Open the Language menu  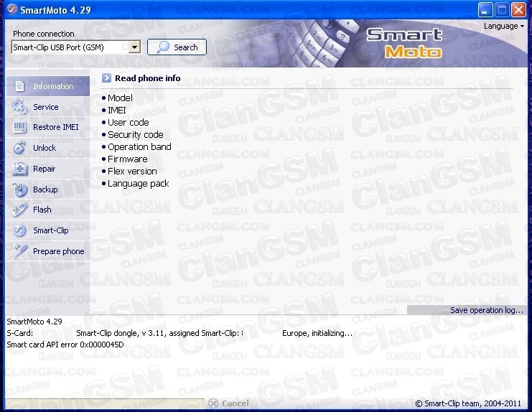[x=504, y=26]
